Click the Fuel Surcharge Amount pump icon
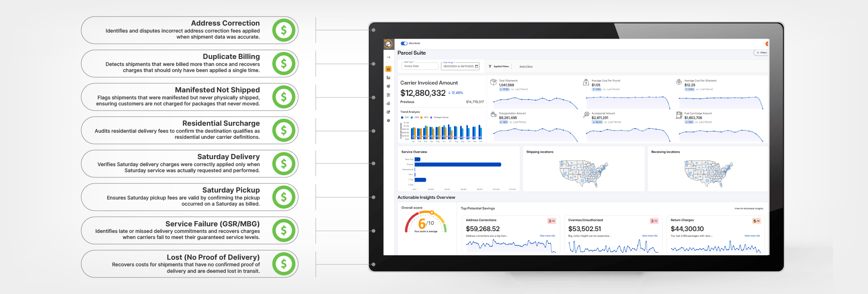This screenshot has height=294, width=868. [679, 115]
